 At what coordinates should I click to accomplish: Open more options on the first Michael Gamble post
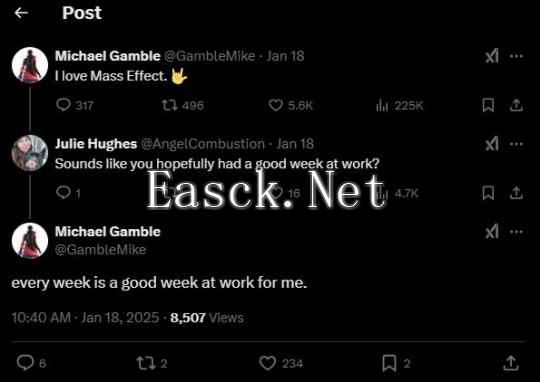[516, 56]
